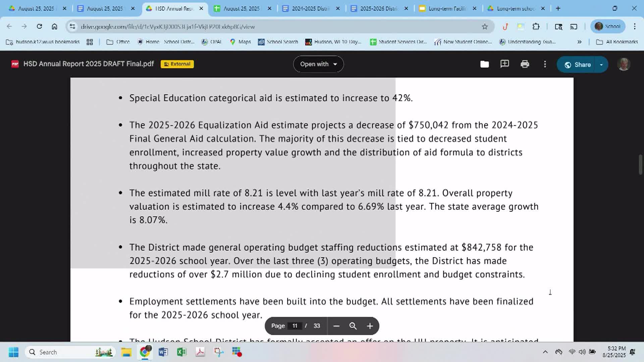The width and height of the screenshot is (644, 362).
Task: Expand the Share options arrow
Action: click(x=601, y=65)
